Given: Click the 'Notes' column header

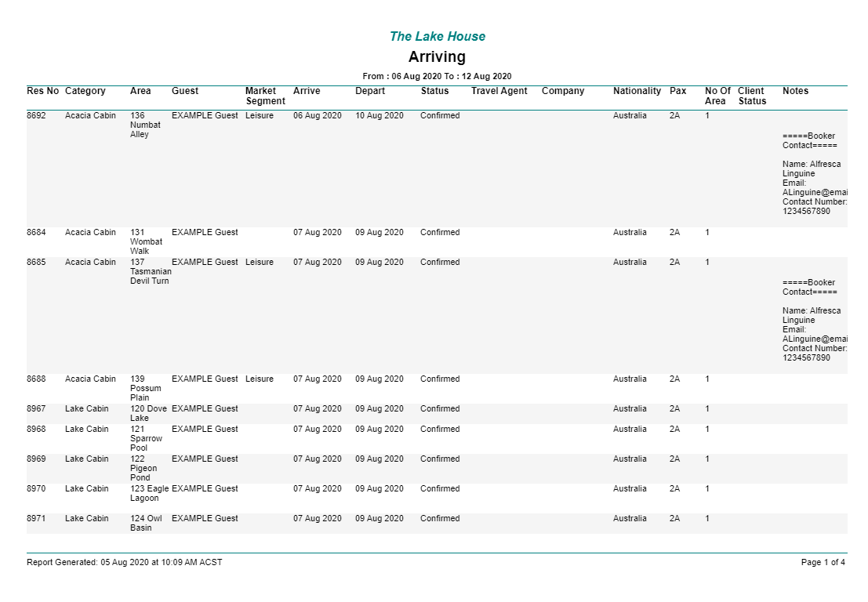Looking at the screenshot, I should pyautogui.click(x=796, y=91).
